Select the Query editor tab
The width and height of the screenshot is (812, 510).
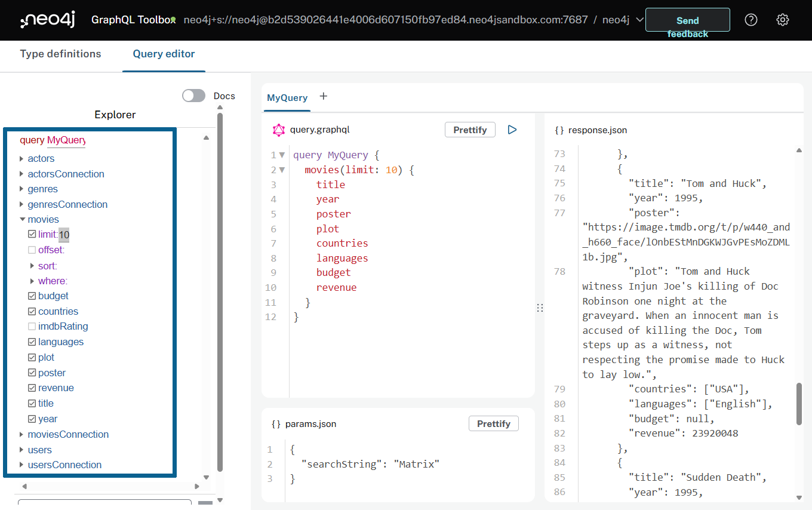point(164,54)
